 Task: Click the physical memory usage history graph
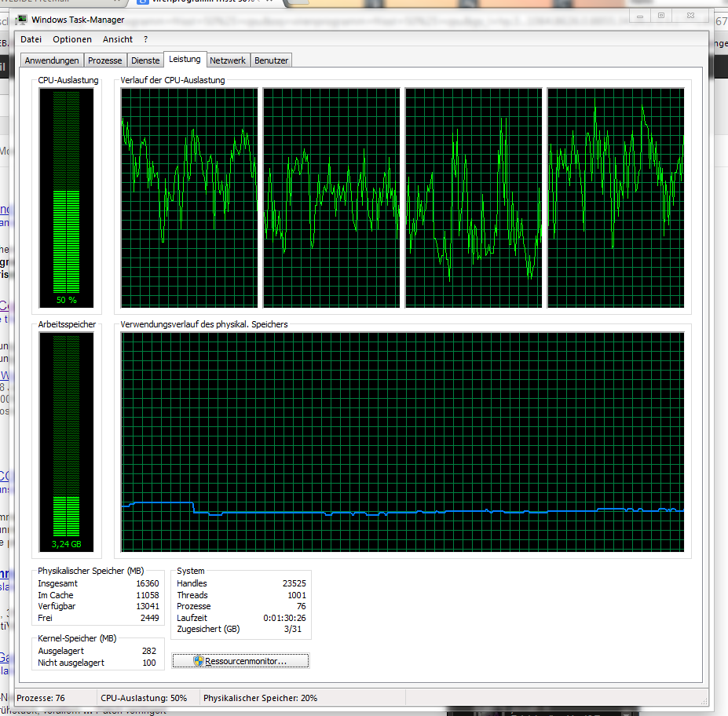tap(403, 442)
